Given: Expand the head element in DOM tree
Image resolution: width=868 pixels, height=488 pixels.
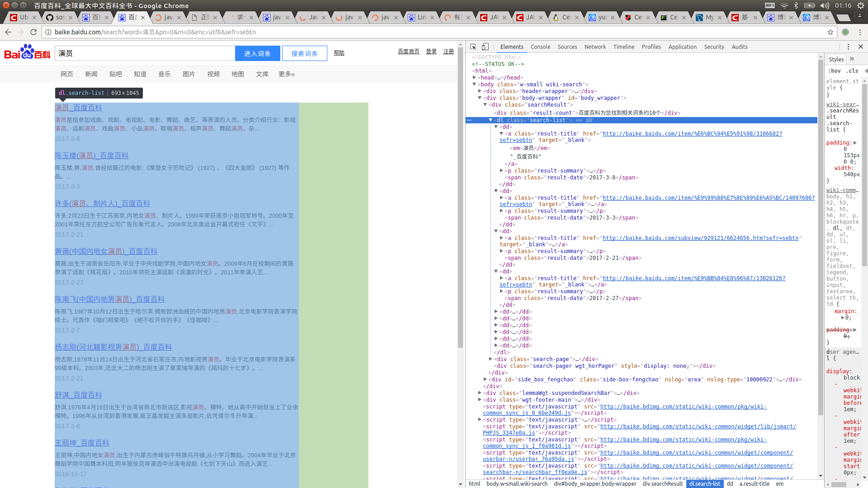Looking at the screenshot, I should (474, 77).
